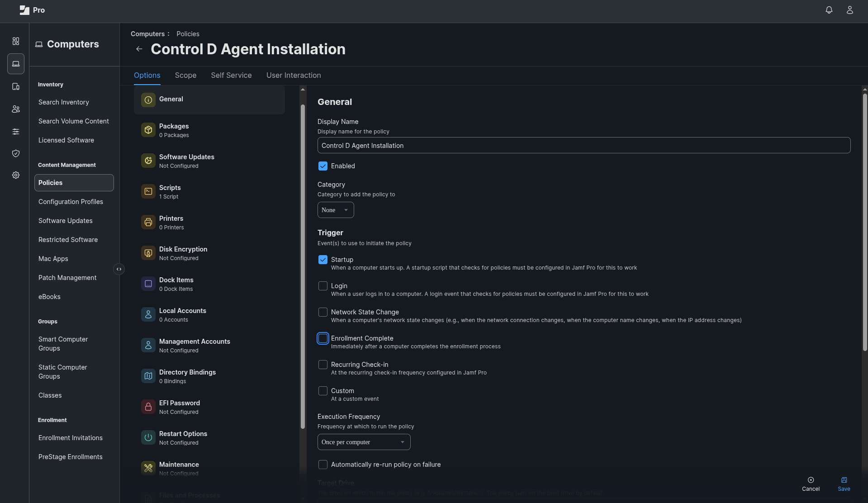Click the Management Accounts person icon

click(x=148, y=346)
